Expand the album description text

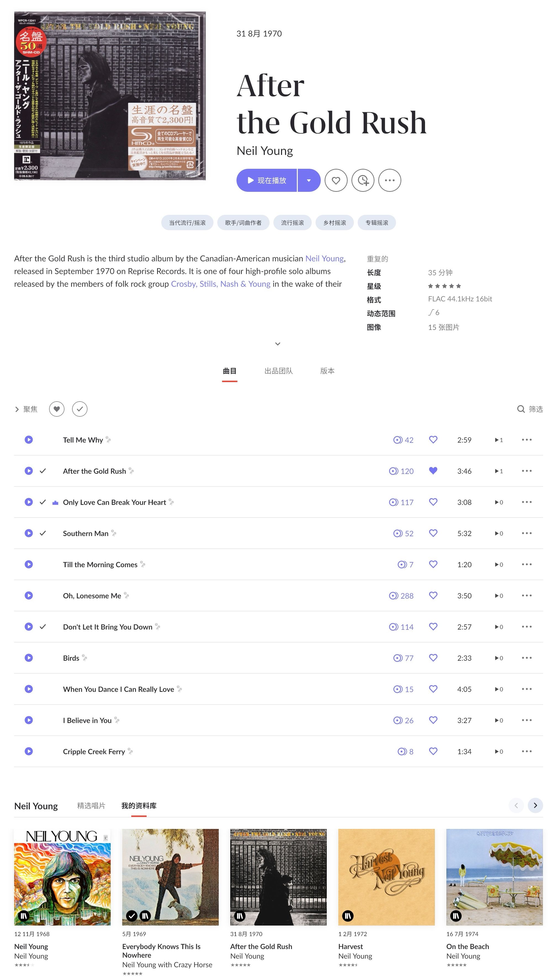(x=278, y=344)
